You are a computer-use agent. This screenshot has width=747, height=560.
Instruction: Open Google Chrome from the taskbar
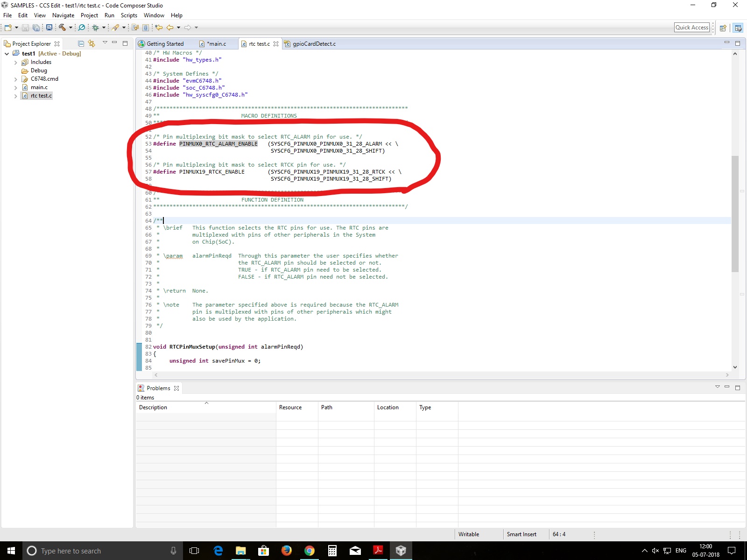click(309, 551)
